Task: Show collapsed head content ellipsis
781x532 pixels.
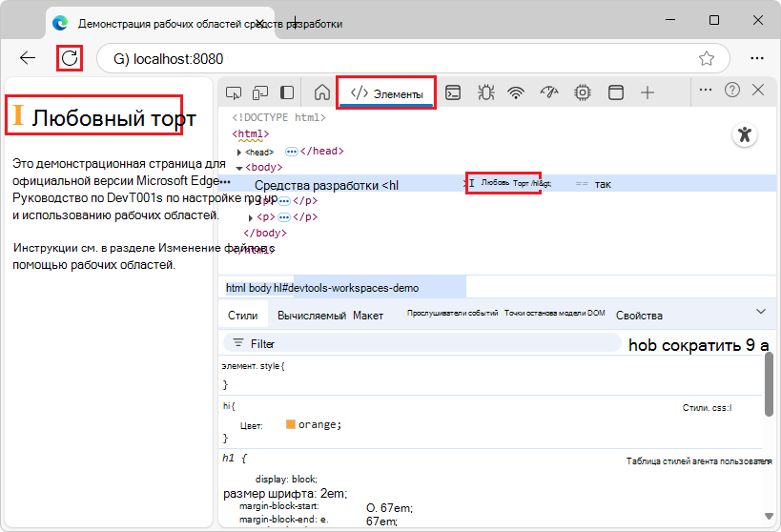Action: click(292, 152)
